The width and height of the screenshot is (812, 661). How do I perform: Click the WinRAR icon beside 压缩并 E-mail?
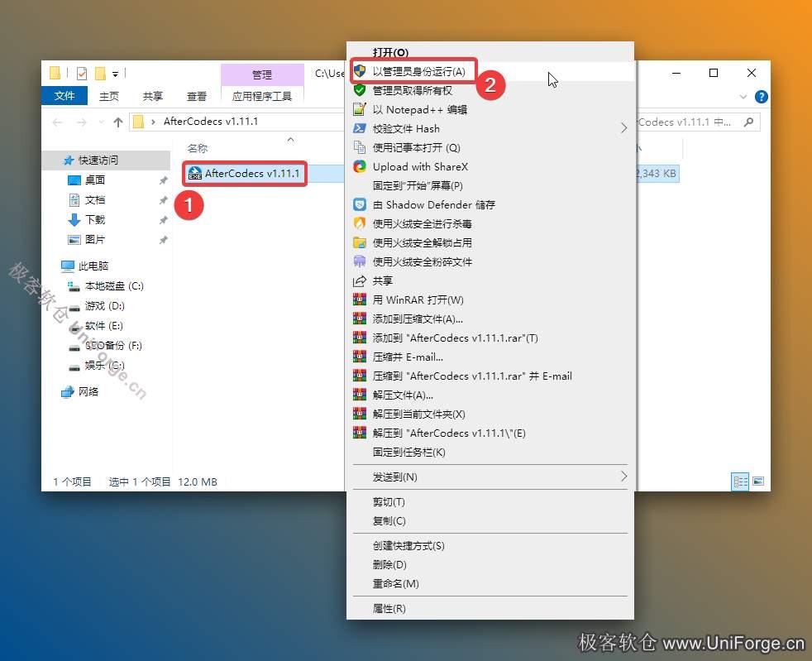click(x=360, y=357)
